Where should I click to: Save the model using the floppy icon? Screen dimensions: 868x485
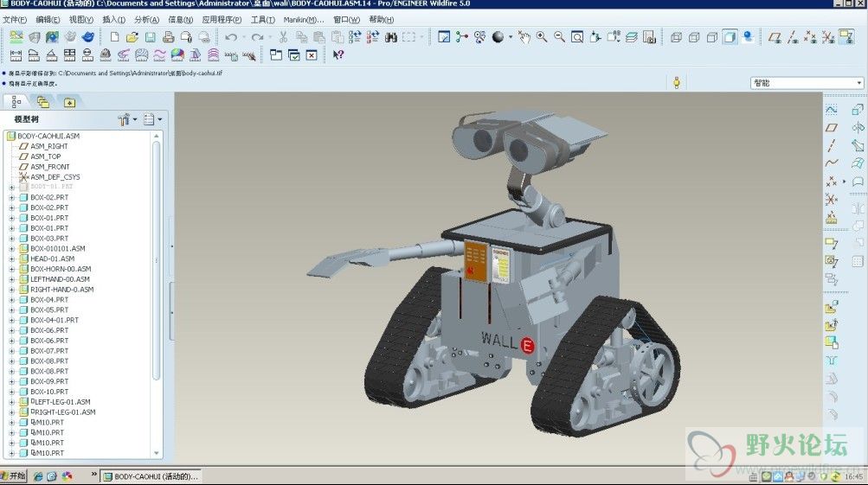pyautogui.click(x=150, y=37)
